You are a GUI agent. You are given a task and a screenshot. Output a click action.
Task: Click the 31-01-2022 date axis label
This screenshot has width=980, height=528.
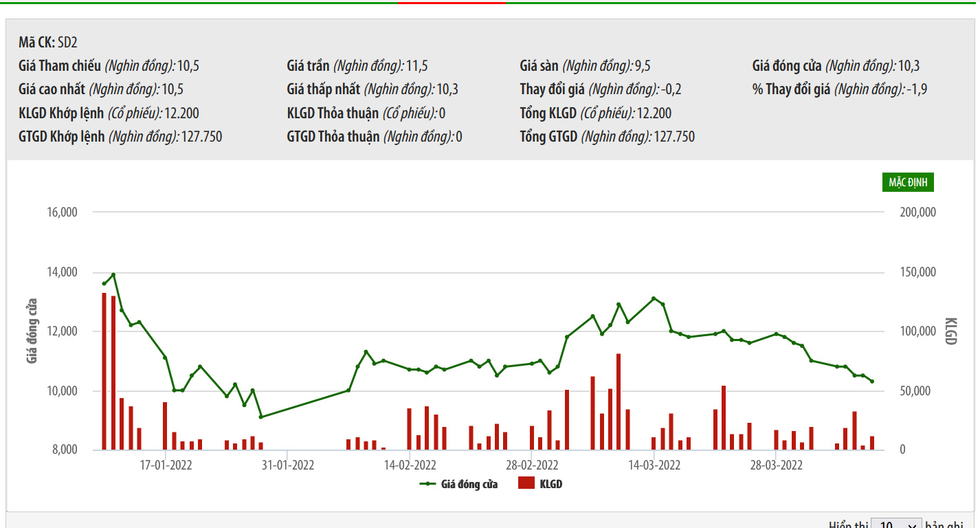pyautogui.click(x=288, y=465)
